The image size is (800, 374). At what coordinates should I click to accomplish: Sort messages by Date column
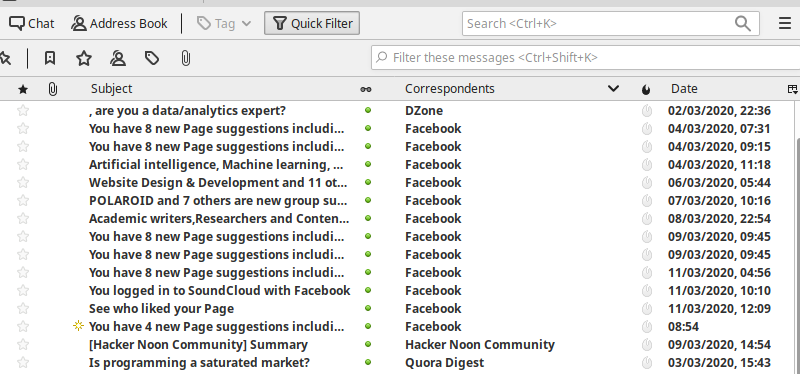click(684, 89)
